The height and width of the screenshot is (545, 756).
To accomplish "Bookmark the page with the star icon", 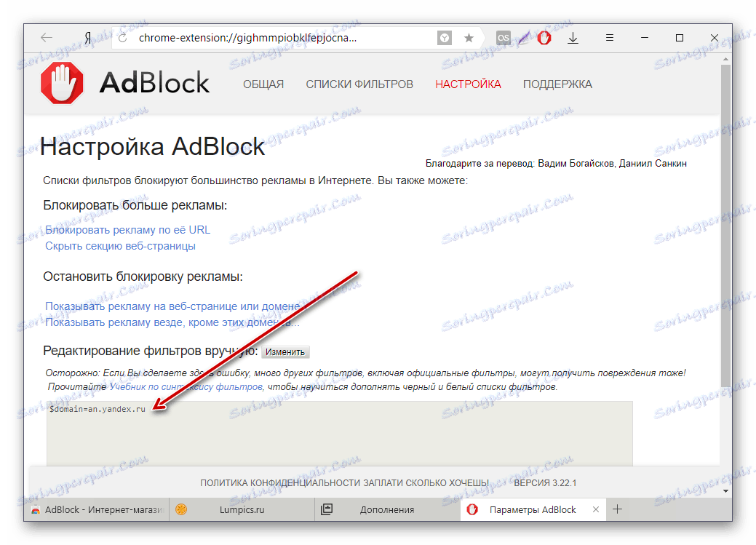I will click(469, 38).
